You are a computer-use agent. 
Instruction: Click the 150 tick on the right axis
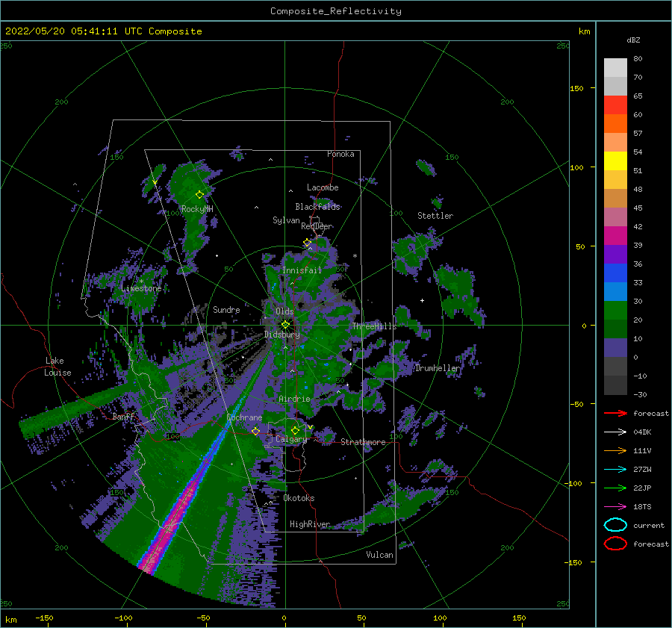pyautogui.click(x=576, y=88)
